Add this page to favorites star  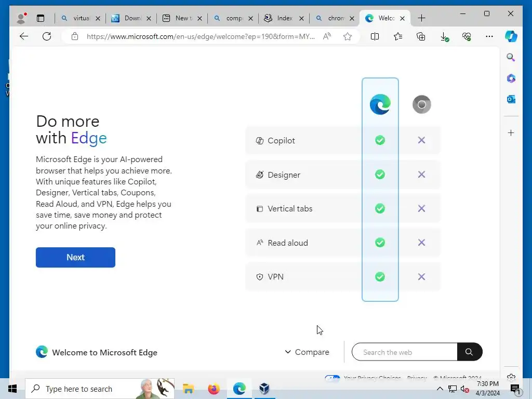tap(347, 36)
